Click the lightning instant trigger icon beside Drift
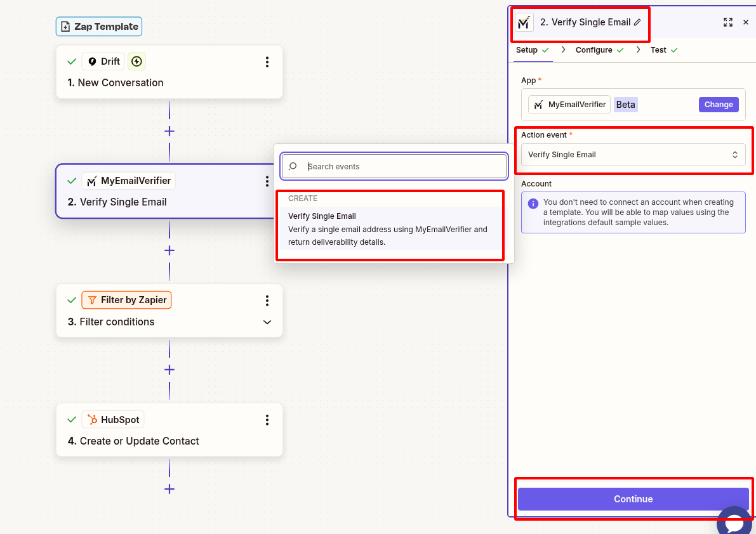Image resolution: width=756 pixels, height=534 pixels. coord(136,61)
